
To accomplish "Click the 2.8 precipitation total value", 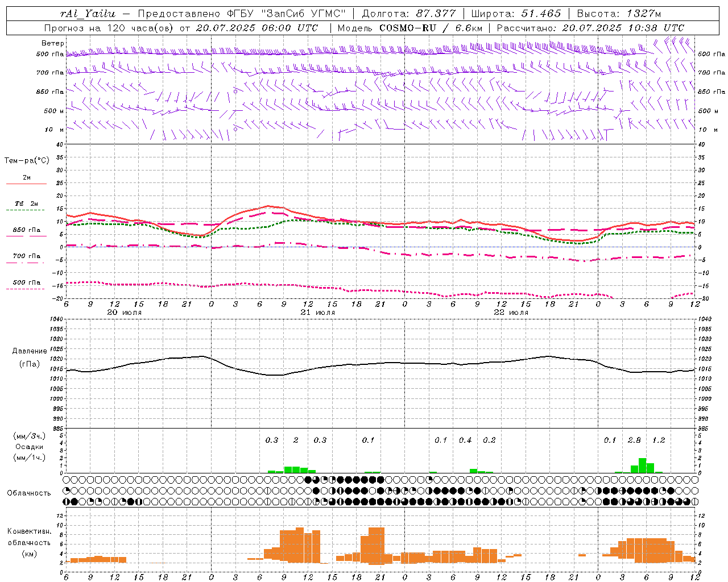I will tap(634, 440).
